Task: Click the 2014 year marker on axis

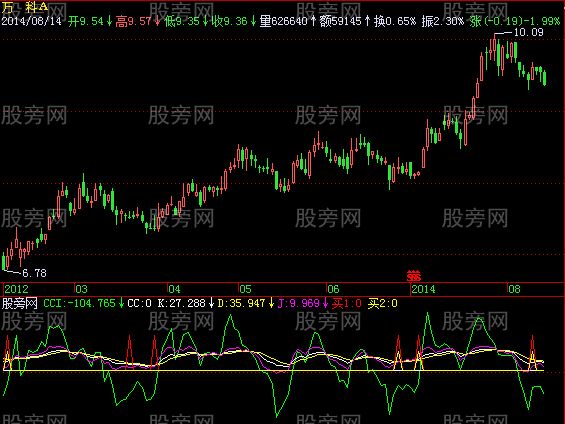Action: [423, 289]
